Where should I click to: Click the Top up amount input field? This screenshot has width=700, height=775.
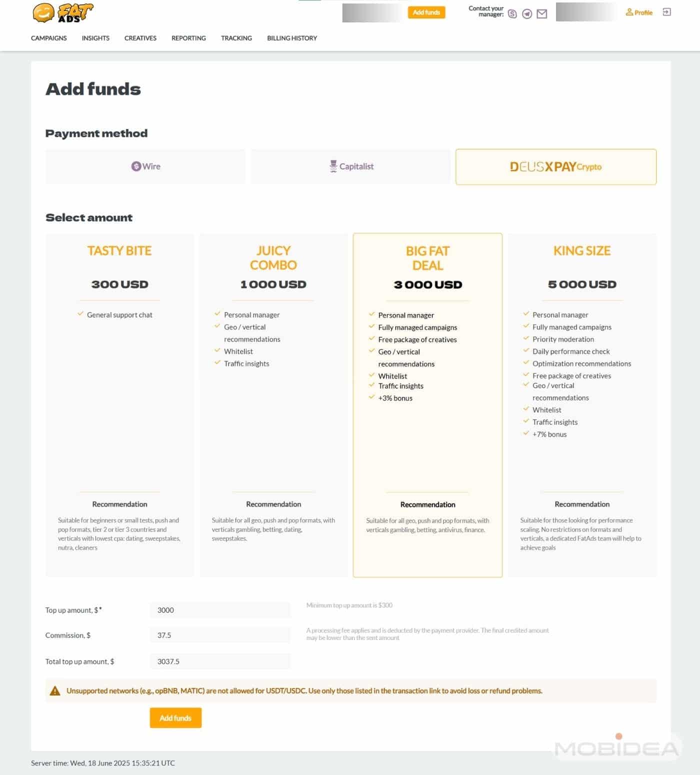(x=220, y=609)
